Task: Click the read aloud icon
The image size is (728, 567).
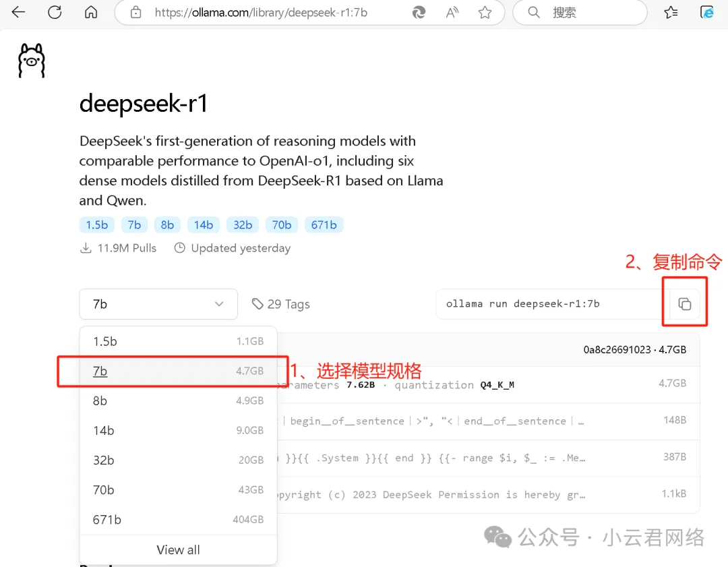Action: coord(452,13)
